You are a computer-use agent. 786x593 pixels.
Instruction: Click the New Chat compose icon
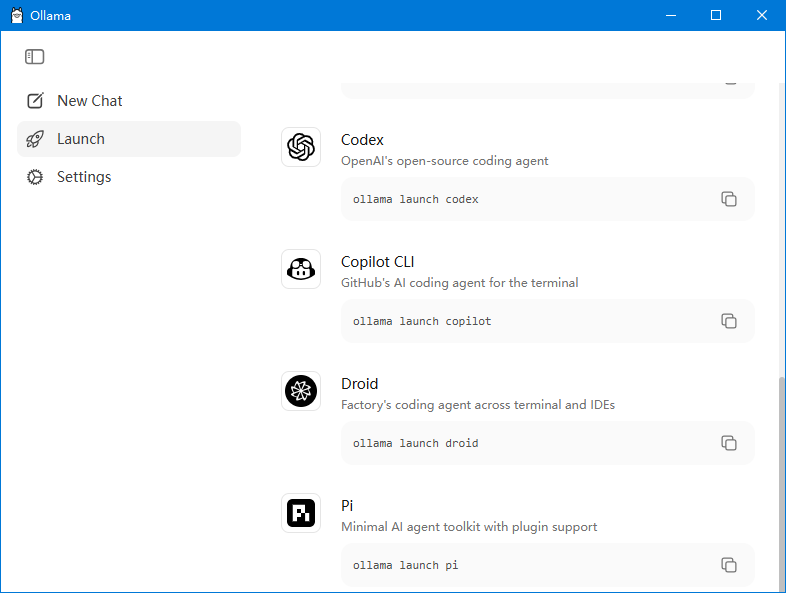[35, 101]
